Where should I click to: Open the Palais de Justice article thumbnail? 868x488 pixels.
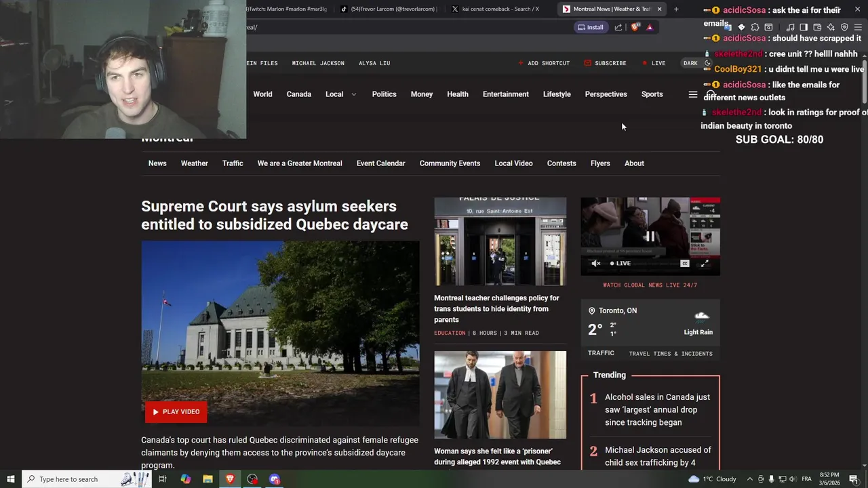[x=500, y=241]
